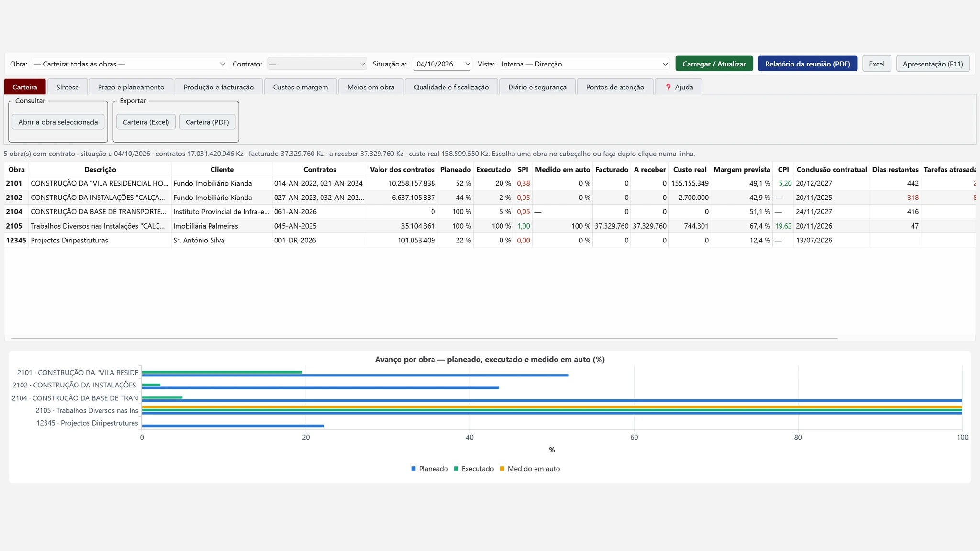The image size is (980, 551).
Task: Expand the Vista dropdown
Action: click(585, 64)
